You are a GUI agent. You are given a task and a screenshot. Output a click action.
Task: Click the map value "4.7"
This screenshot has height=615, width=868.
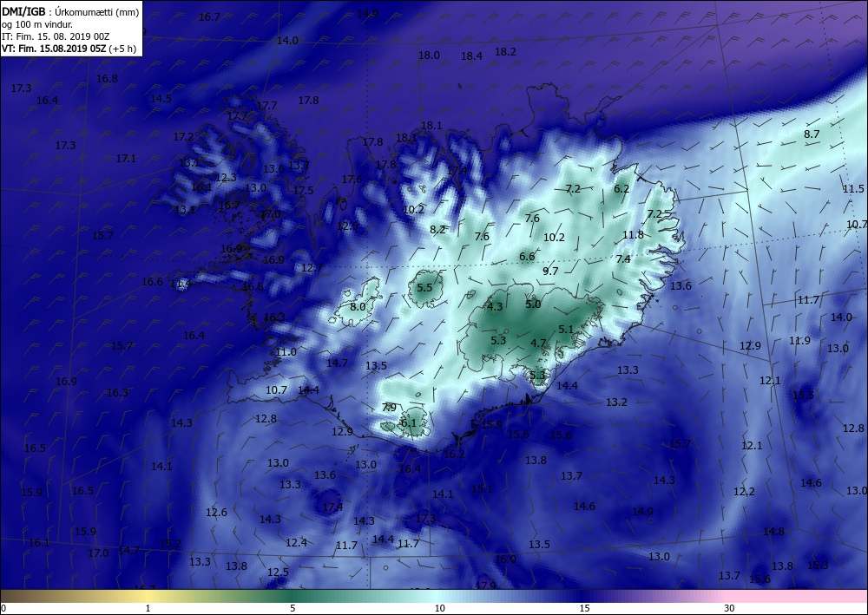point(539,343)
